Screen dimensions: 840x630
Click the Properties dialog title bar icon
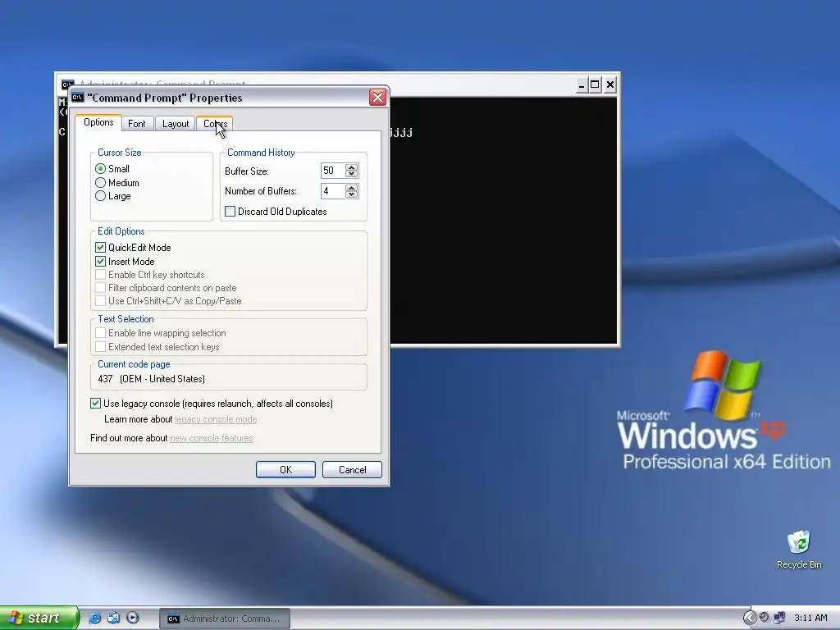pos(78,98)
